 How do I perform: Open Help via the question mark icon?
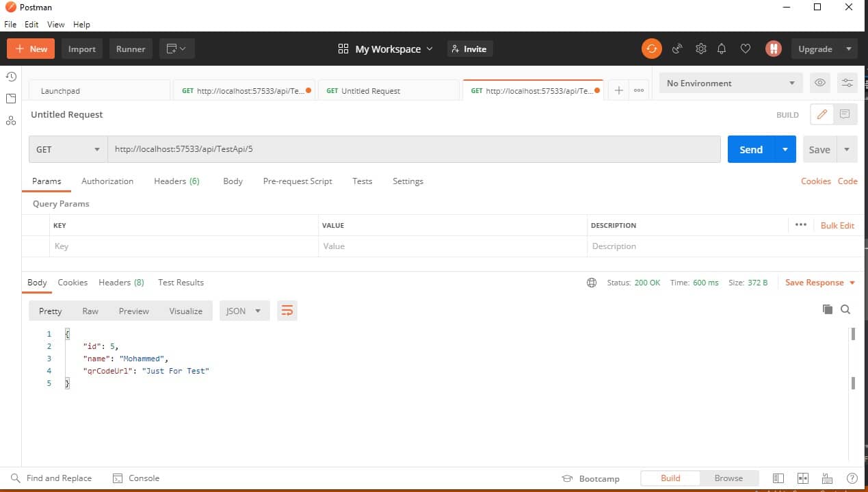(x=852, y=478)
